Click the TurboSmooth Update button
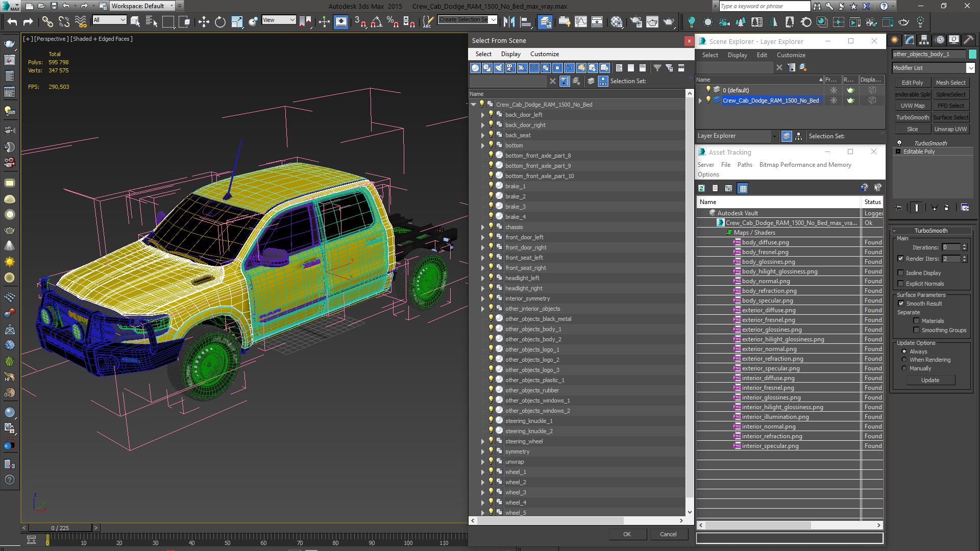The image size is (980, 551). pyautogui.click(x=930, y=380)
